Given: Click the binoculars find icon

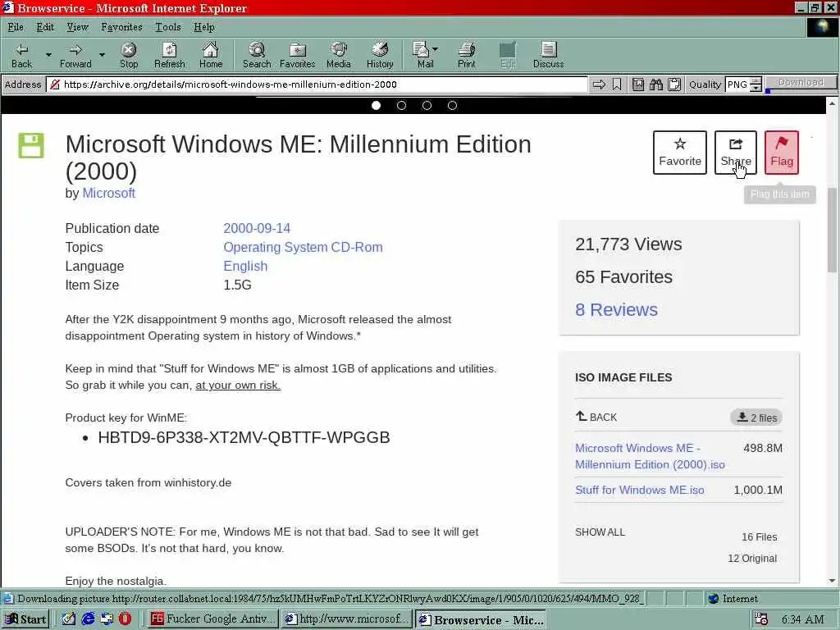Looking at the screenshot, I should 655,84.
